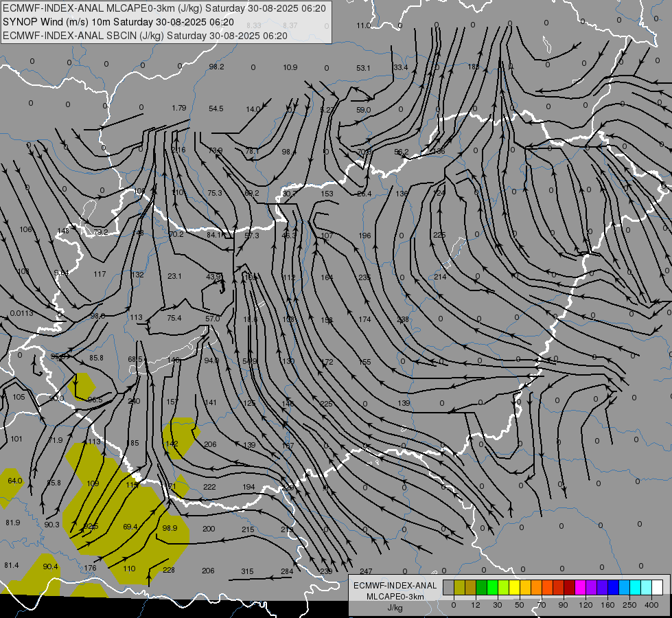Click the SYNOP Wind (m/s) 10m title line
Viewport: 672px width, 618px height.
(118, 22)
